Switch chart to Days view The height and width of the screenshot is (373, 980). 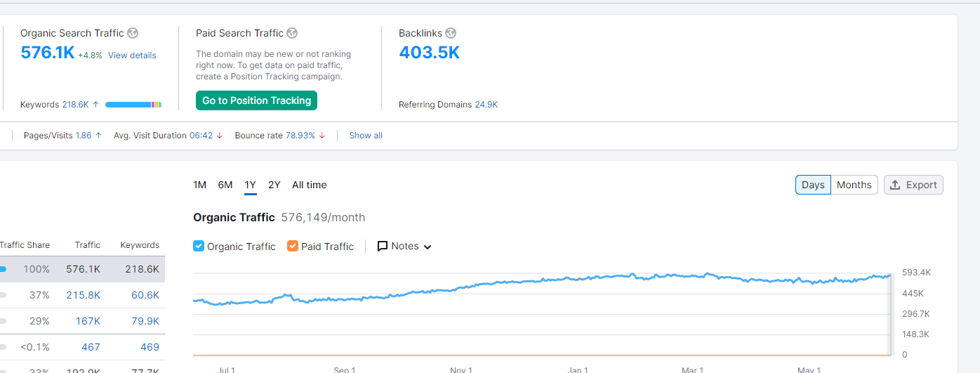[813, 185]
